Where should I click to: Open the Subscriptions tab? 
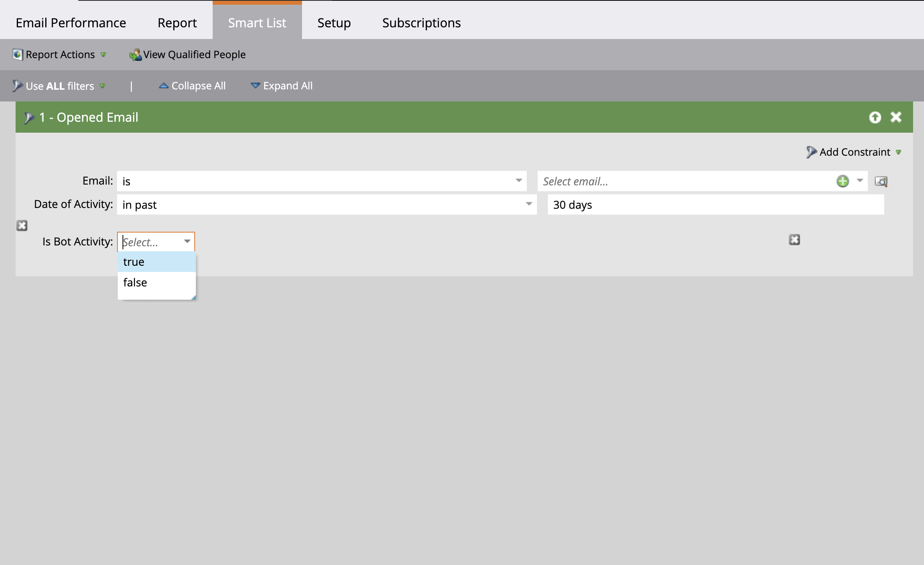click(x=421, y=23)
